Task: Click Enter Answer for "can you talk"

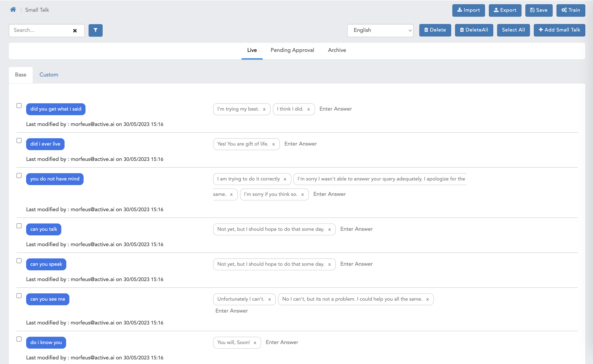Action: click(x=356, y=229)
